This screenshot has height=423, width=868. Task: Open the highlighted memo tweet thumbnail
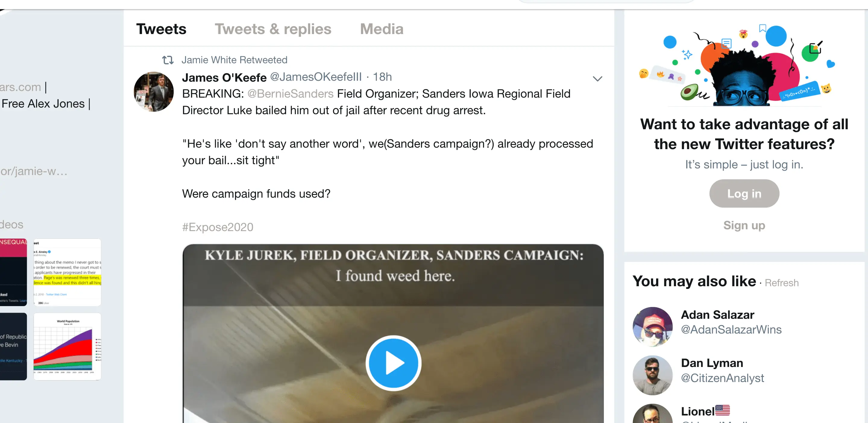click(68, 272)
